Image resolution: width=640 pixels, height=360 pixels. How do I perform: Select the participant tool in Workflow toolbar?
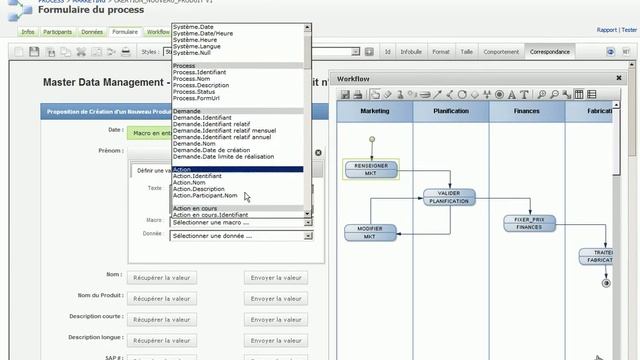pos(400,95)
